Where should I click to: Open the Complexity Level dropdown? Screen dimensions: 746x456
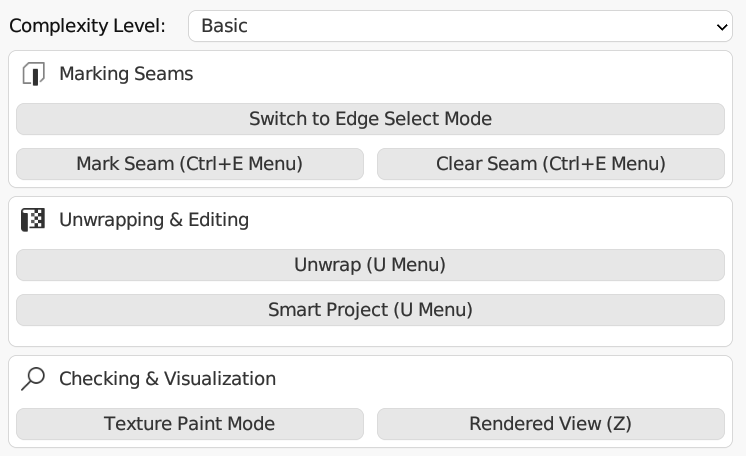click(x=460, y=26)
